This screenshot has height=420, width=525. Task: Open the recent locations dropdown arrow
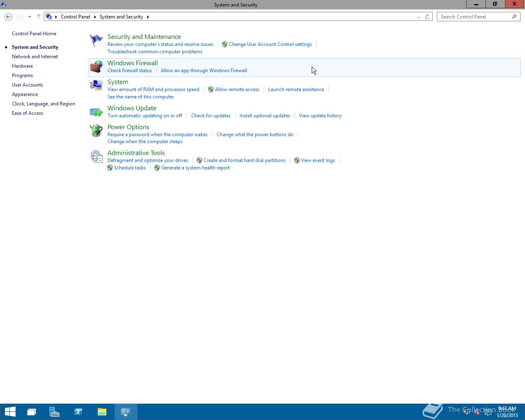tap(30, 17)
